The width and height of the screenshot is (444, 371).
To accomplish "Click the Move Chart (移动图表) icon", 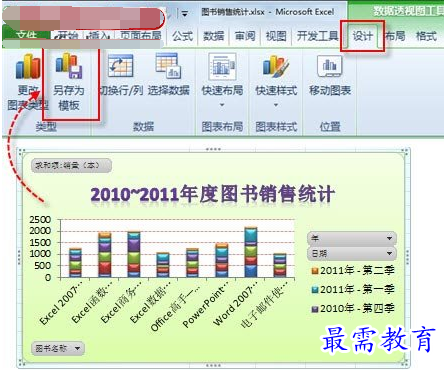I will click(330, 66).
